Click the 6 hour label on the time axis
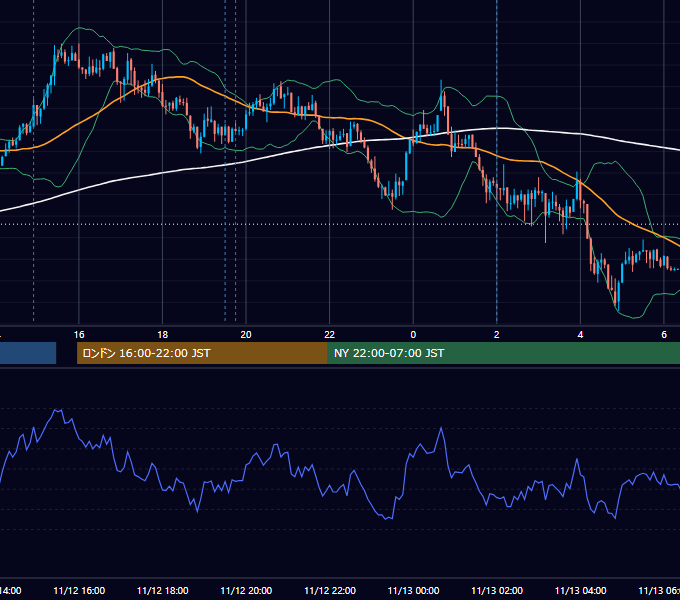 (x=664, y=335)
